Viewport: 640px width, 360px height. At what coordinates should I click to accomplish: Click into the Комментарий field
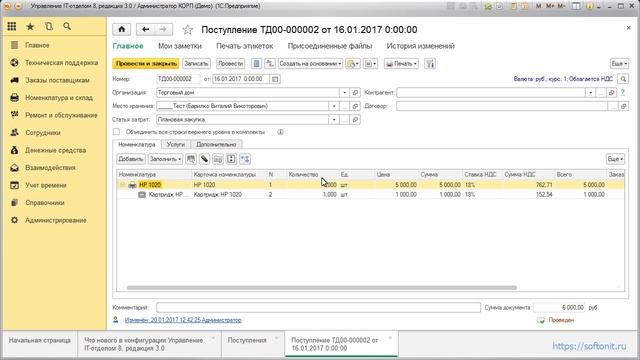[x=318, y=307]
